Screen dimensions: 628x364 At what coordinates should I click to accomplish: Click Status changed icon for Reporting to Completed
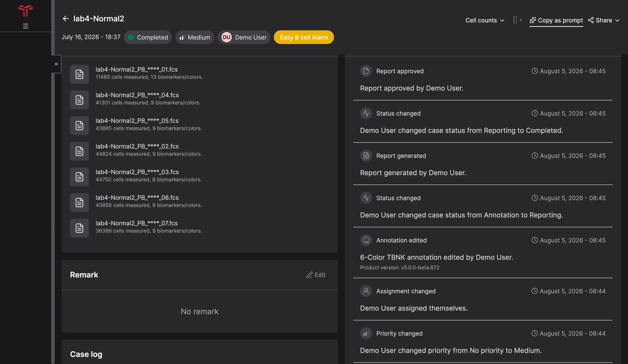pyautogui.click(x=366, y=113)
